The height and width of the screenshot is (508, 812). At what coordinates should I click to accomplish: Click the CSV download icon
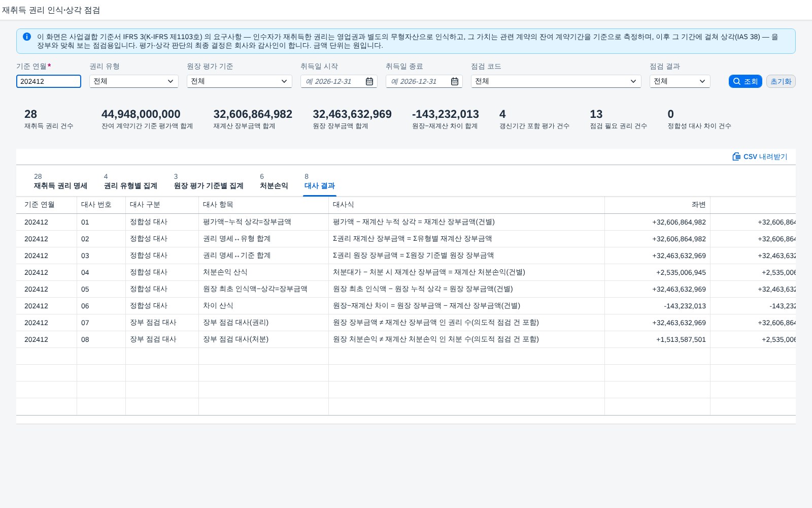pos(736,156)
